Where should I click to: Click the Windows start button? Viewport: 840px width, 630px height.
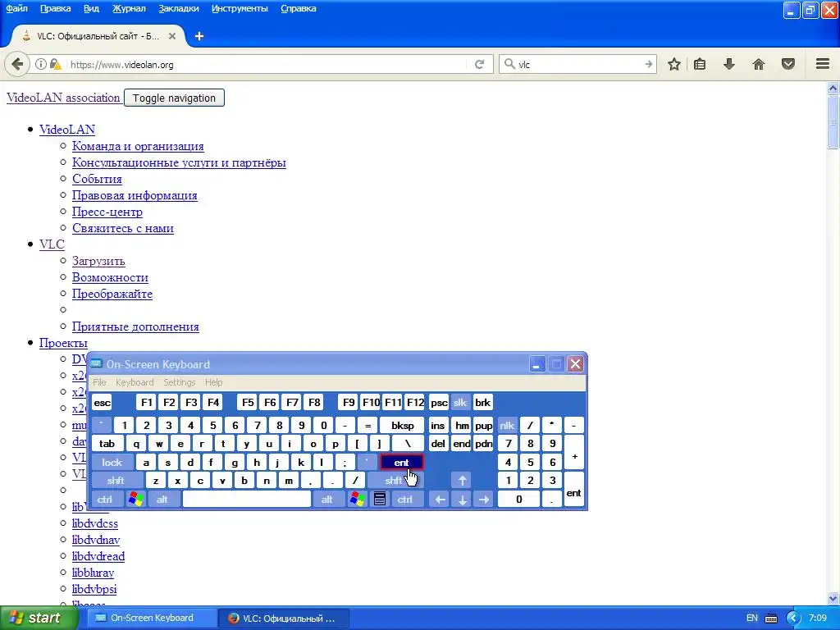pyautogui.click(x=39, y=618)
